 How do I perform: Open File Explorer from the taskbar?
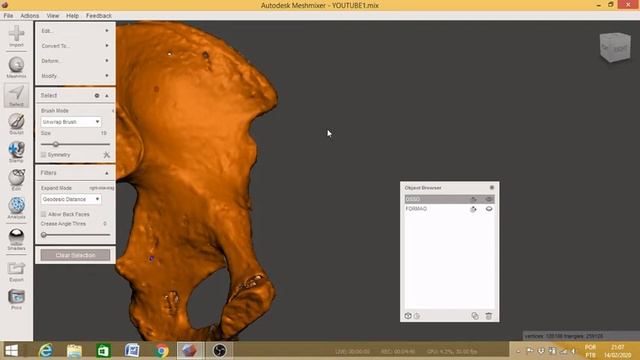74,351
